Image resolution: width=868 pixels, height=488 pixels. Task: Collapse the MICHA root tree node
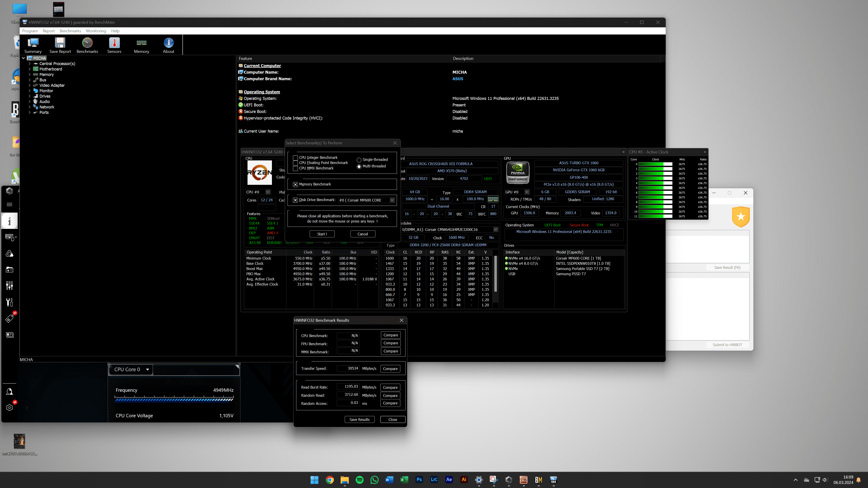(23, 58)
